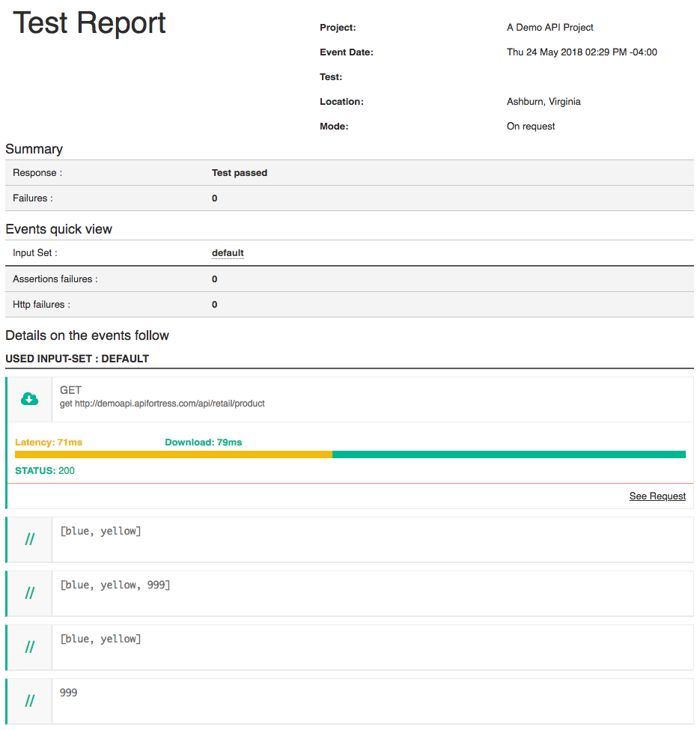
Task: Click the green cloud download GET icon
Action: pyautogui.click(x=29, y=398)
